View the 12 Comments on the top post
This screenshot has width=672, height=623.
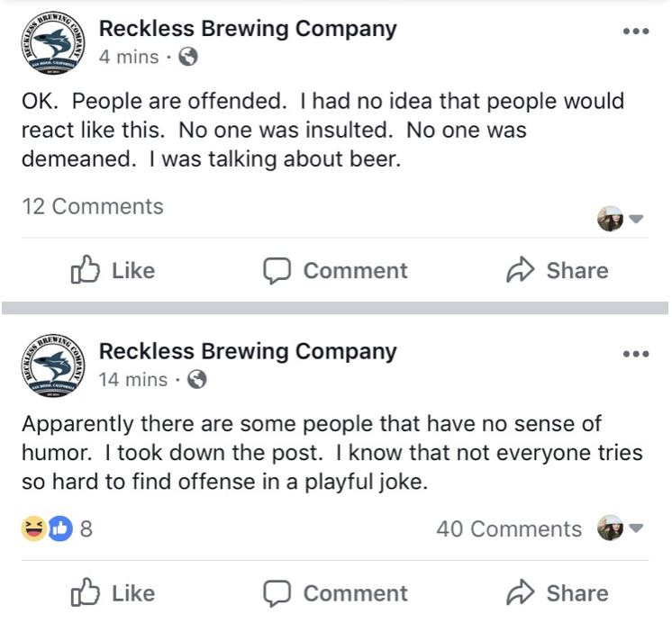point(93,206)
